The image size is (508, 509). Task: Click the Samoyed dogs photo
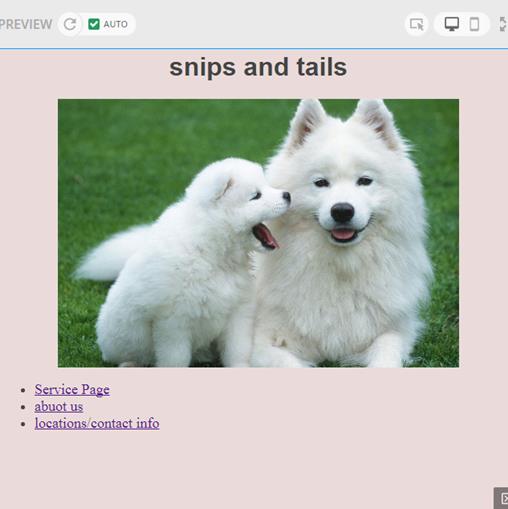pyautogui.click(x=258, y=233)
